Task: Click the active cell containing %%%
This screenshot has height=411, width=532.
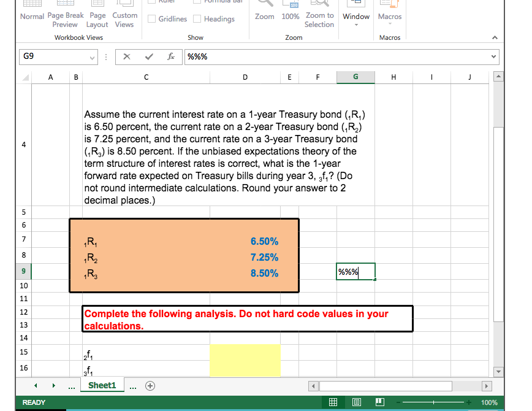Action: pyautogui.click(x=355, y=271)
